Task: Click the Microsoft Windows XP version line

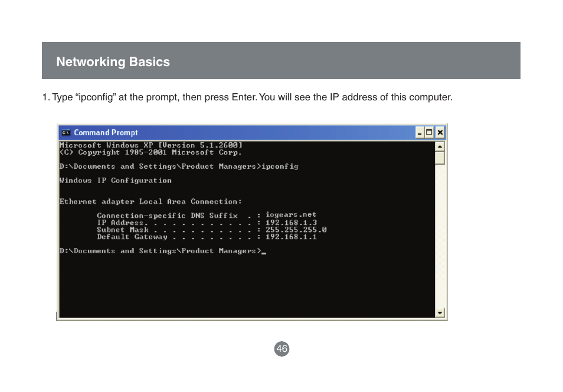Action: pyautogui.click(x=151, y=145)
